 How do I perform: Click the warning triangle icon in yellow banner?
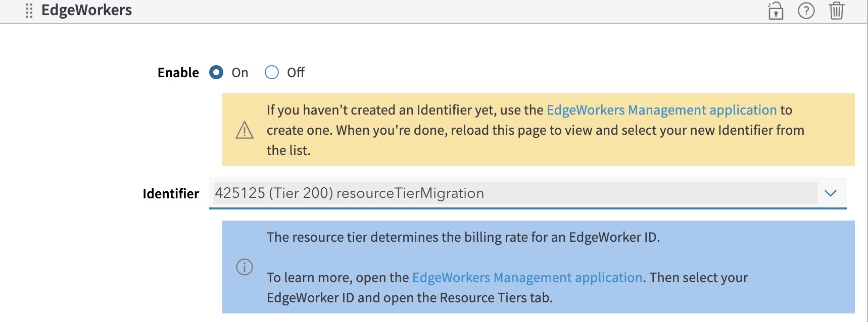(x=245, y=130)
